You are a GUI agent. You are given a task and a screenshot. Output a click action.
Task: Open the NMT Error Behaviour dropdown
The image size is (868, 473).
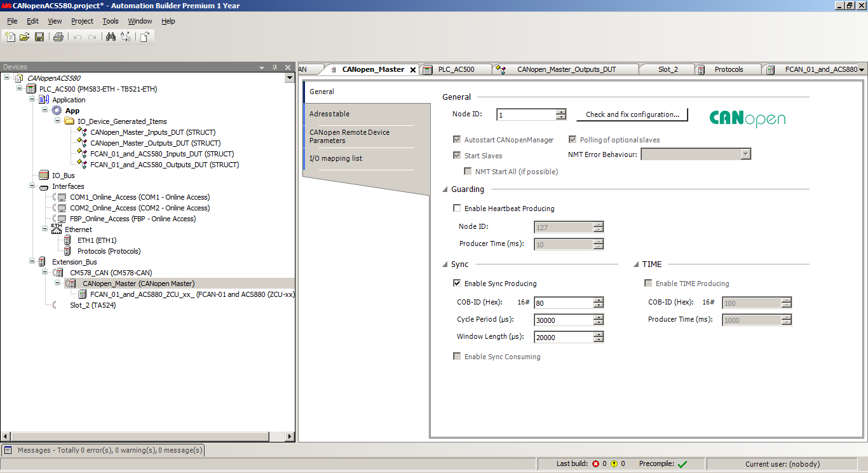[745, 154]
